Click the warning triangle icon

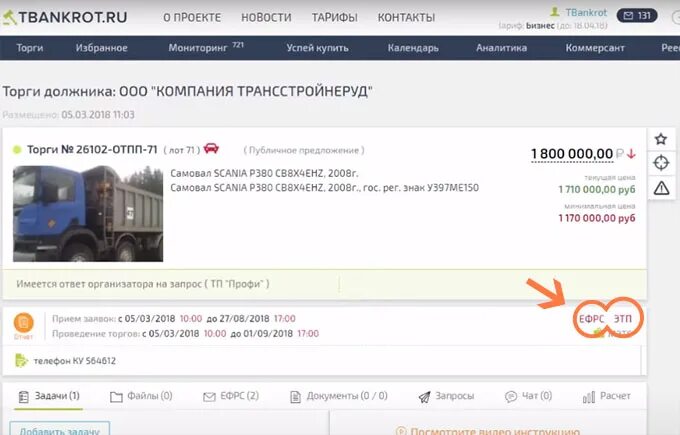661,188
